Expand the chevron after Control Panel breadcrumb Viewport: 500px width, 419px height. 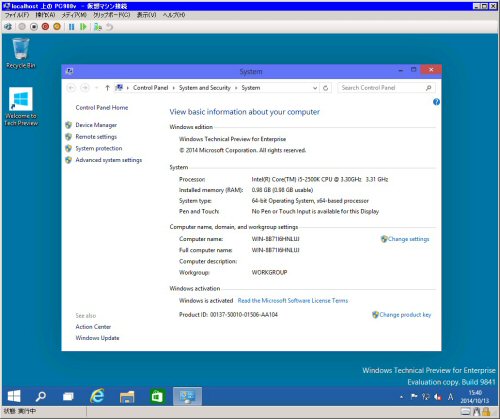174,88
